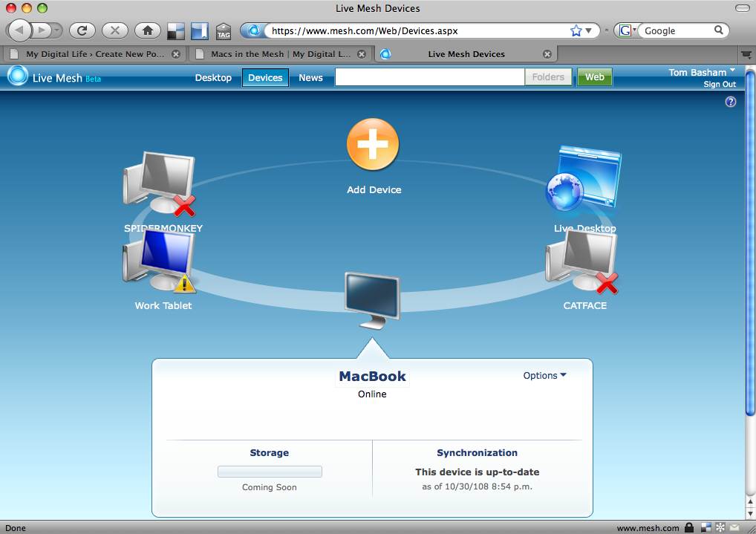The image size is (756, 534).
Task: Open the Options dropdown for MacBook
Action: point(544,375)
